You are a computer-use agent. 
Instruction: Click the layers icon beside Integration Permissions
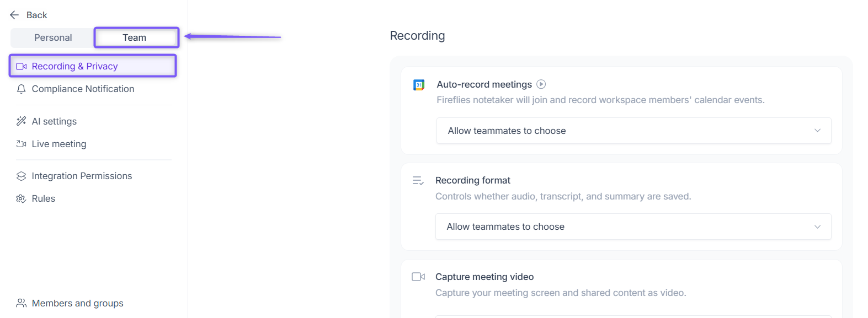coord(22,176)
